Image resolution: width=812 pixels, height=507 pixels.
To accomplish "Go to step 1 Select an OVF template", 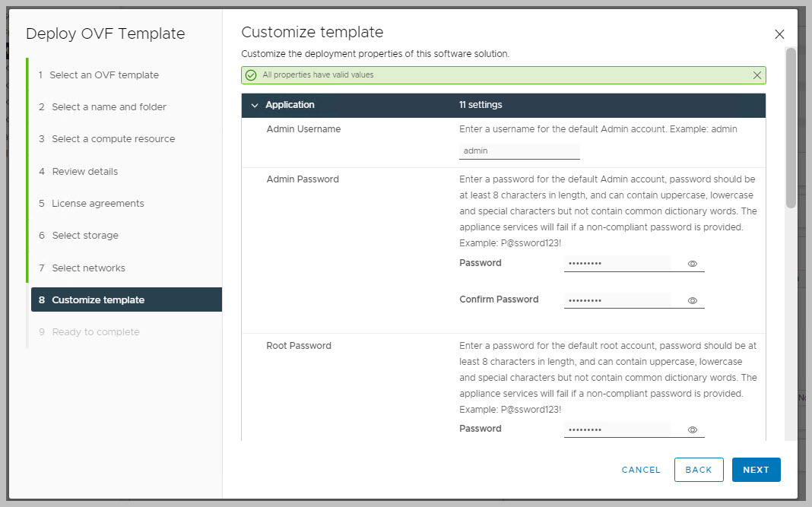I will [x=104, y=75].
